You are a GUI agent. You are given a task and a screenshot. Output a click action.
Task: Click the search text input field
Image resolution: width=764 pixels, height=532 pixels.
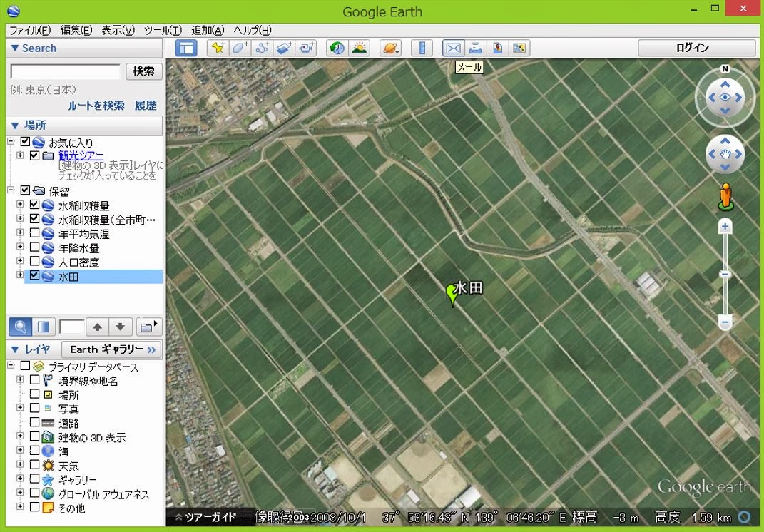click(66, 71)
